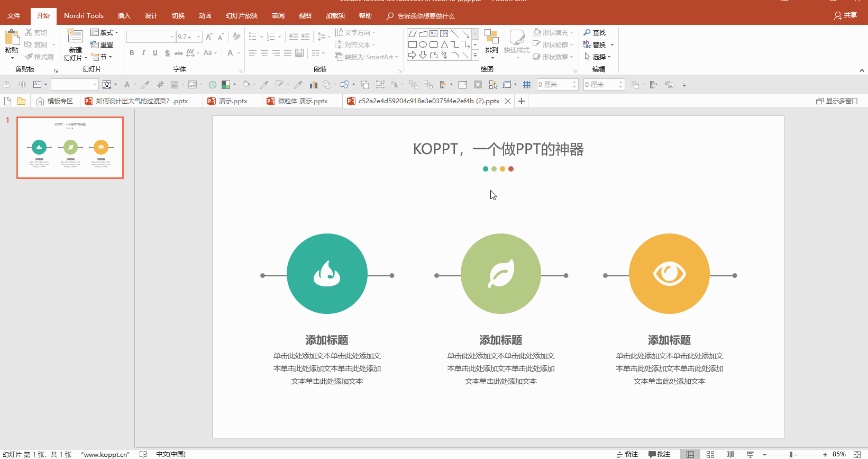868x459 pixels.
Task: Click the Font Color letter A
Action: click(x=230, y=53)
